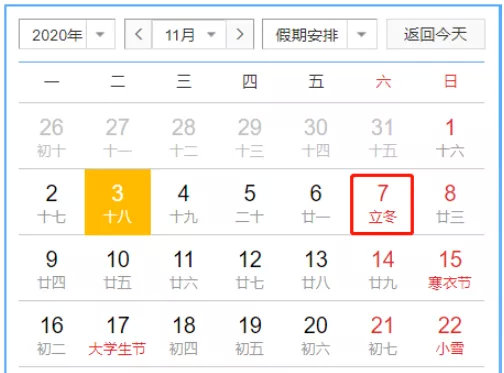Select November 7 立冬 date
504x373 pixels.
[382, 204]
